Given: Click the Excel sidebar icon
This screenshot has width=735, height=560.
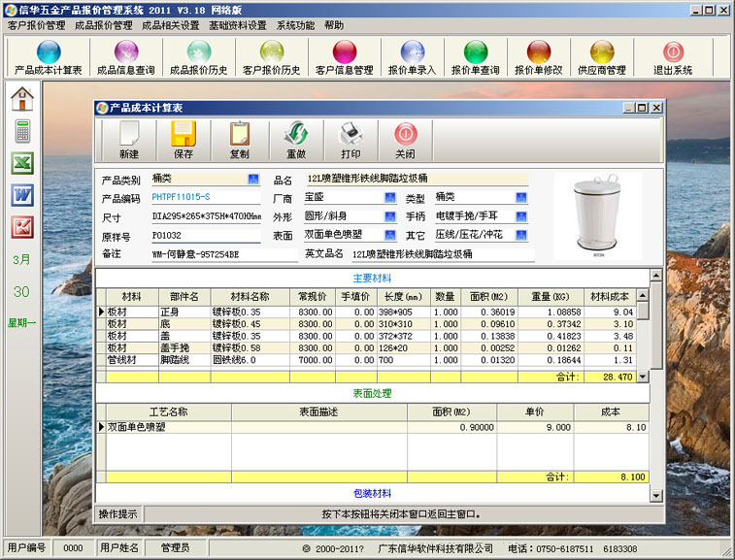Looking at the screenshot, I should tap(22, 163).
